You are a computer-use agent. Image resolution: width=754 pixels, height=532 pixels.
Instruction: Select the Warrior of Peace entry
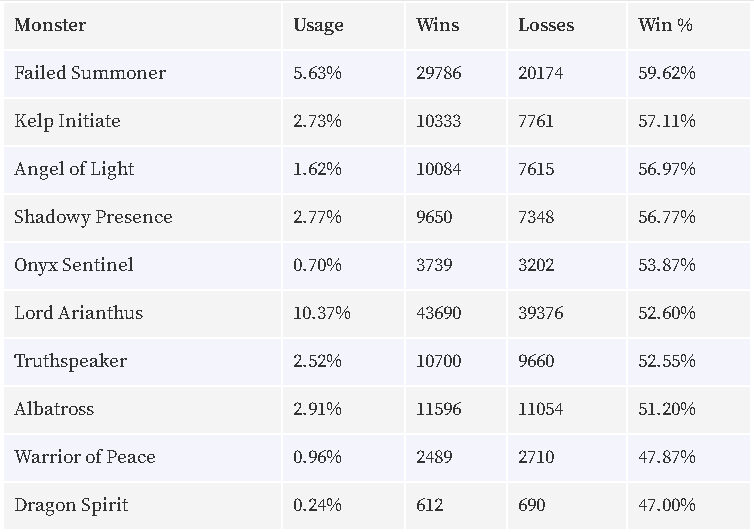85,457
